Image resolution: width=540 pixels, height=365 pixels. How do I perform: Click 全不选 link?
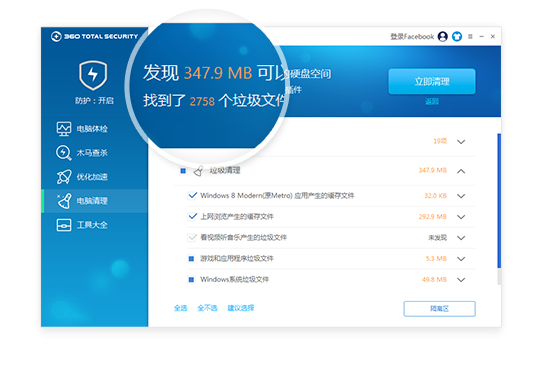207,308
